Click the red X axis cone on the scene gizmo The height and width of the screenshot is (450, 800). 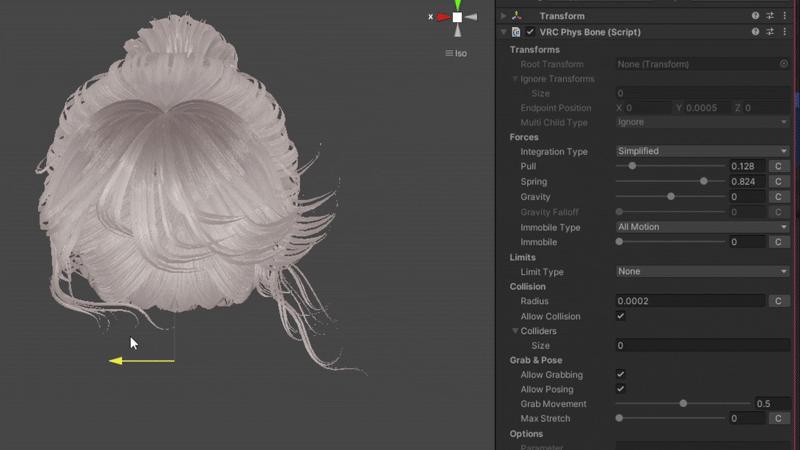coord(442,17)
